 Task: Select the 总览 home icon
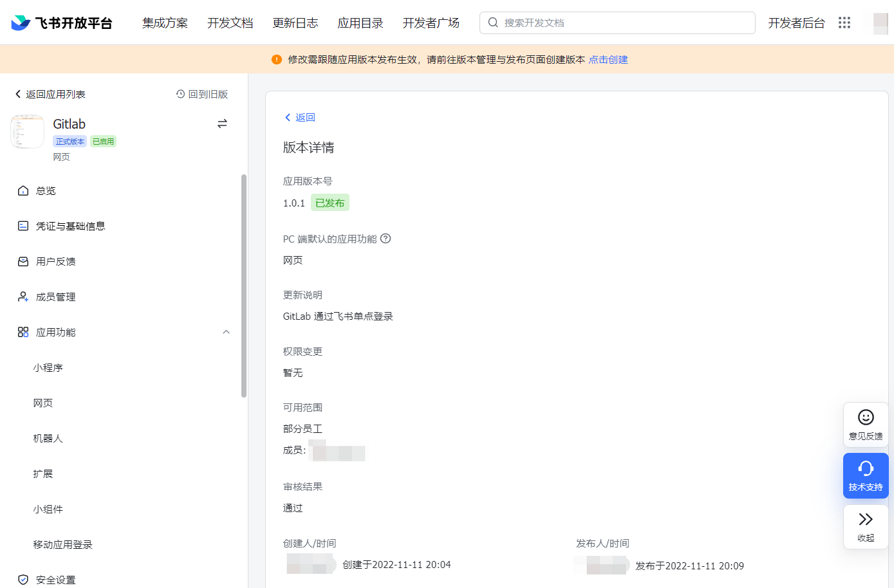(x=23, y=190)
